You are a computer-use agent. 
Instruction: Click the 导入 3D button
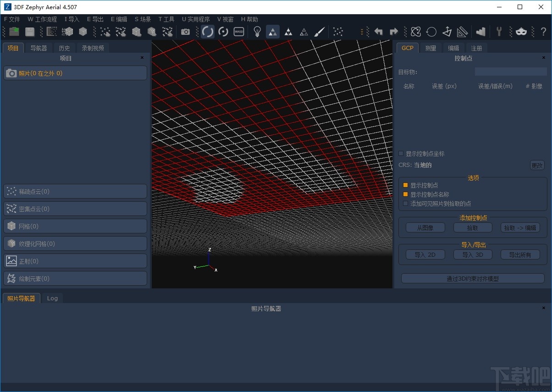(473, 254)
